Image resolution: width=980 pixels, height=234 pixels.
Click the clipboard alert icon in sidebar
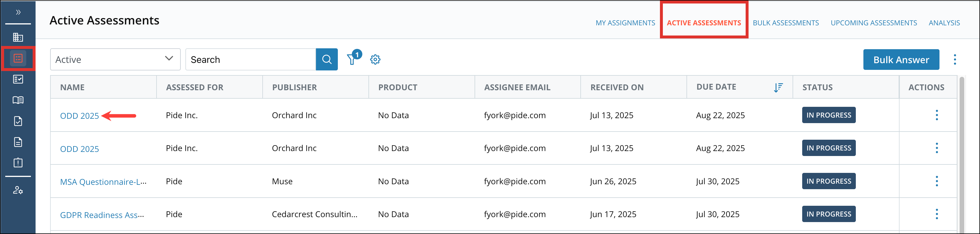point(18,163)
